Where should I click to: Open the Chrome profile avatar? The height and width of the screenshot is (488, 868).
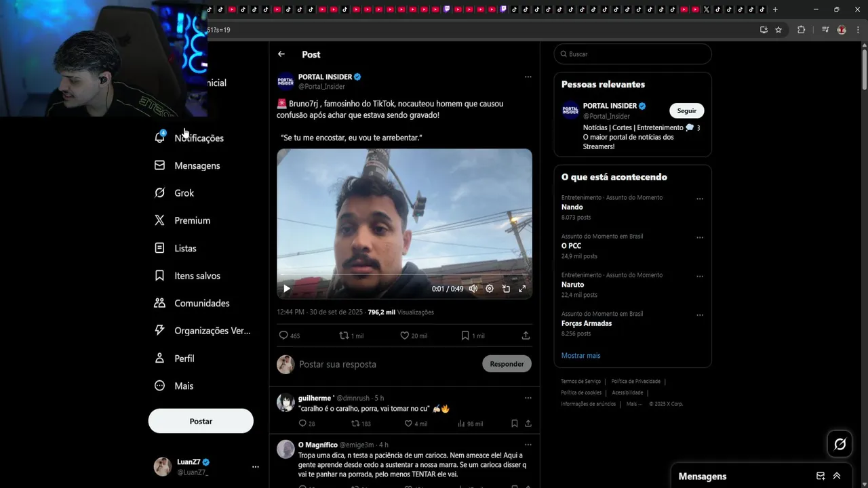pos(842,30)
